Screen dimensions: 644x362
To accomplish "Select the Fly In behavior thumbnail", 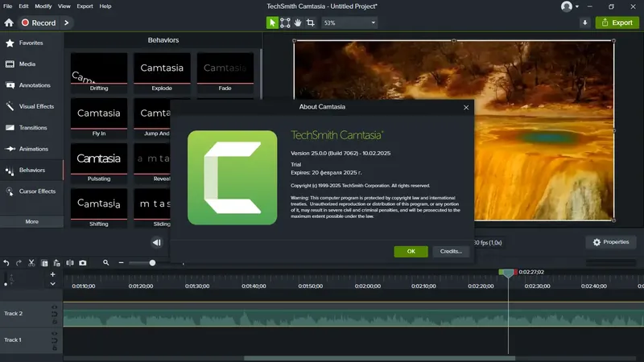I will point(99,117).
